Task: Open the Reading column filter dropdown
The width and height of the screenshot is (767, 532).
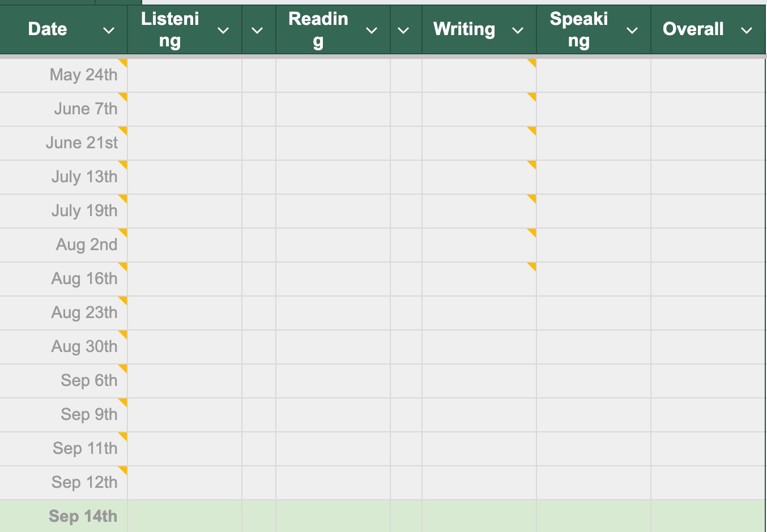Action: (372, 31)
